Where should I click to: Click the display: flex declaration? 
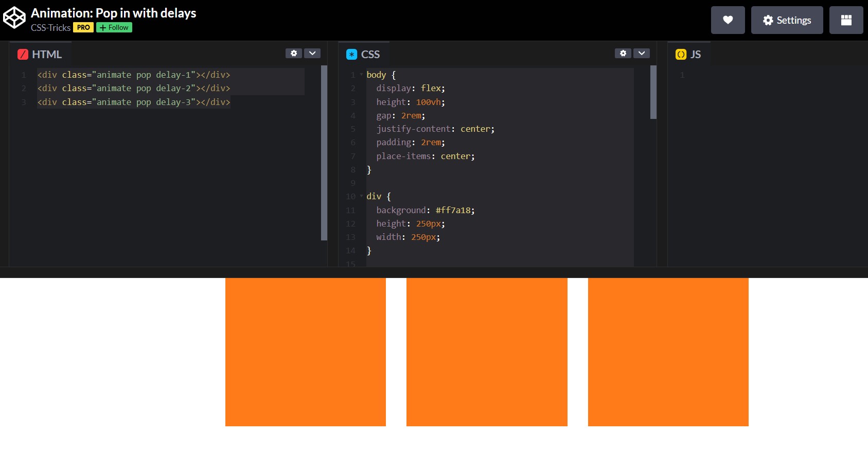(x=411, y=88)
